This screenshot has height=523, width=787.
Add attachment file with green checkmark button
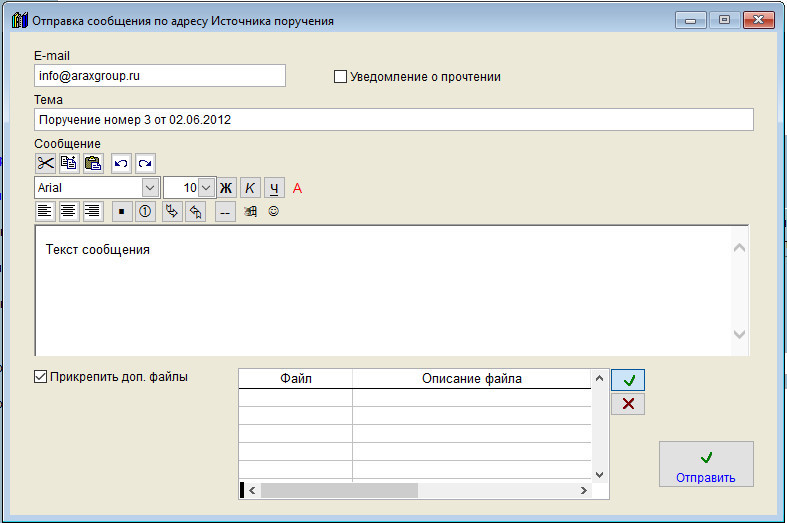point(628,380)
